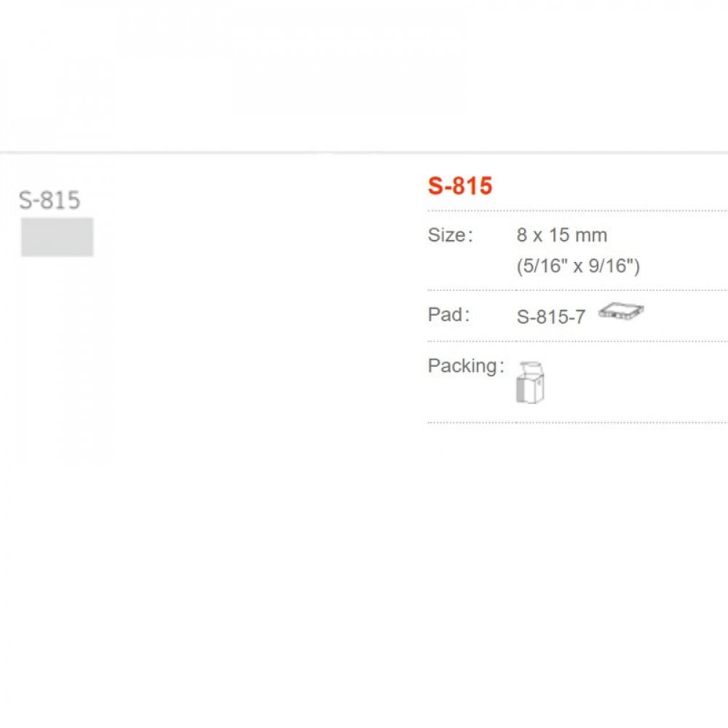Click the packing box icon
This screenshot has height=728, width=728.
(x=531, y=381)
